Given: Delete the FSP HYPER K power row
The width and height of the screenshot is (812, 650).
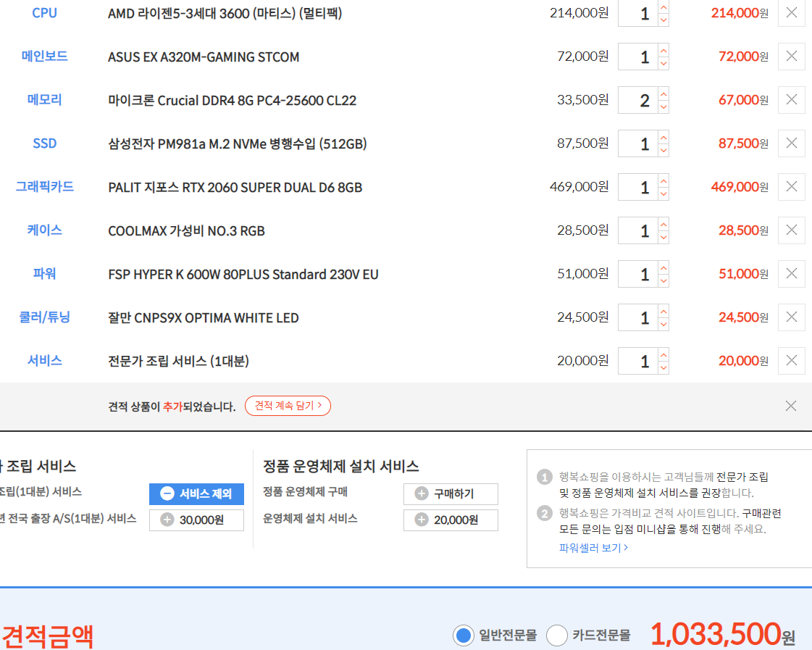Looking at the screenshot, I should (x=791, y=274).
